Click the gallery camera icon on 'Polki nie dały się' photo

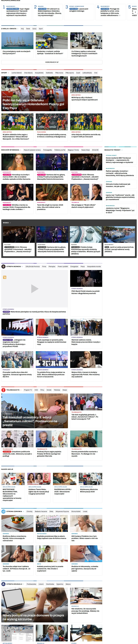(66, 78)
